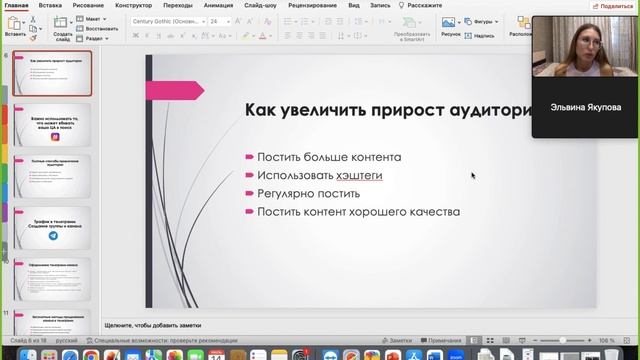Viewport: 640px width, 360px height.
Task: Toggle align text left
Action: pos(287,36)
